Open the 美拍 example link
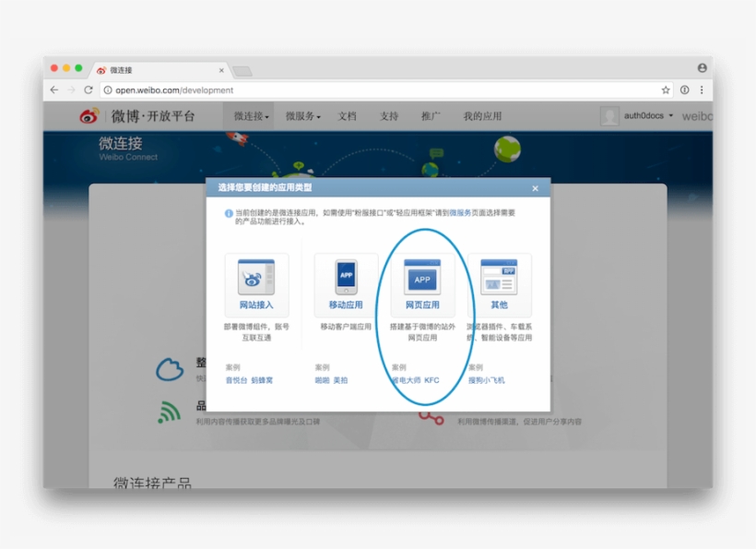The height and width of the screenshot is (549, 756). click(340, 380)
